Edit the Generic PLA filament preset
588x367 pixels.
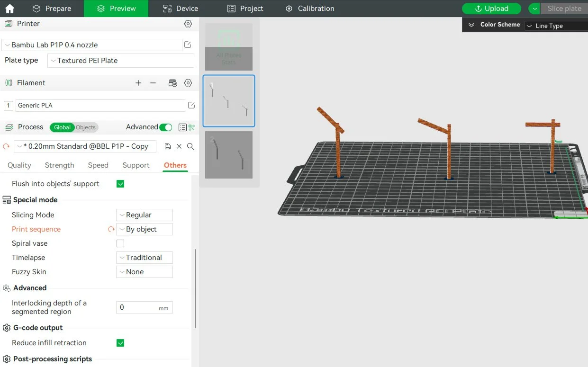pyautogui.click(x=191, y=105)
